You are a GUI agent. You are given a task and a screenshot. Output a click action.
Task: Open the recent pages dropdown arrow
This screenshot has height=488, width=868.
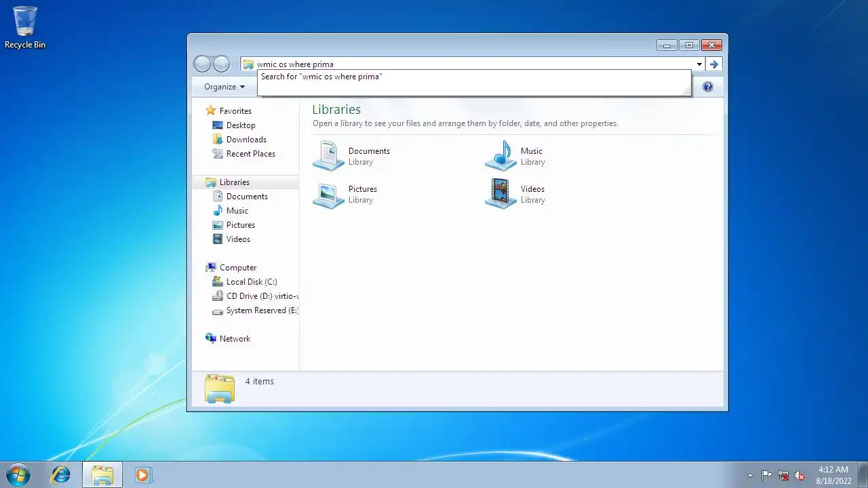235,64
